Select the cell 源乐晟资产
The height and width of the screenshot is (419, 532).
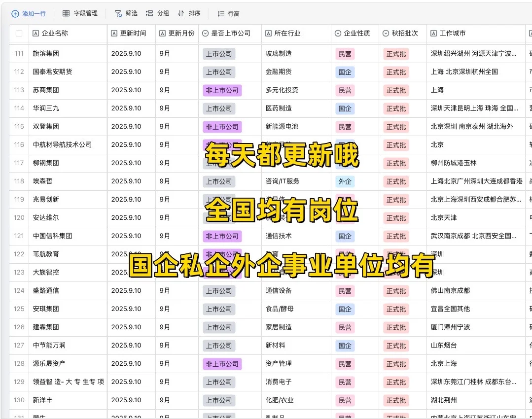68,364
